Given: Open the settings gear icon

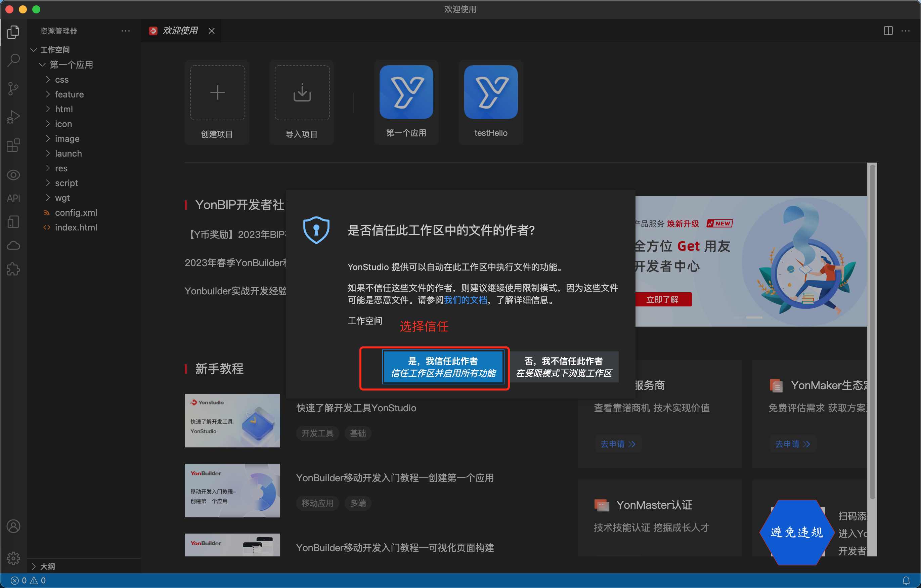Looking at the screenshot, I should pos(14,558).
